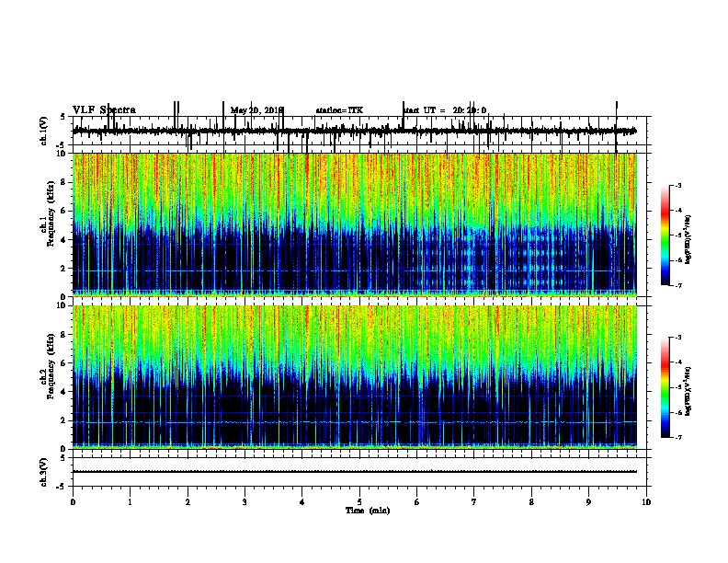Click time axis tick label "0"
Screen dimensions: 728x563
73,502
